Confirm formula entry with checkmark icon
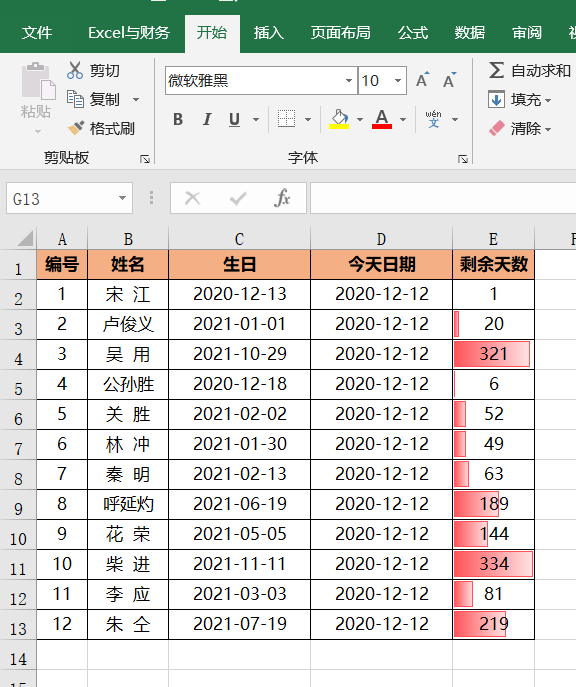Image resolution: width=576 pixels, height=687 pixels. [238, 199]
